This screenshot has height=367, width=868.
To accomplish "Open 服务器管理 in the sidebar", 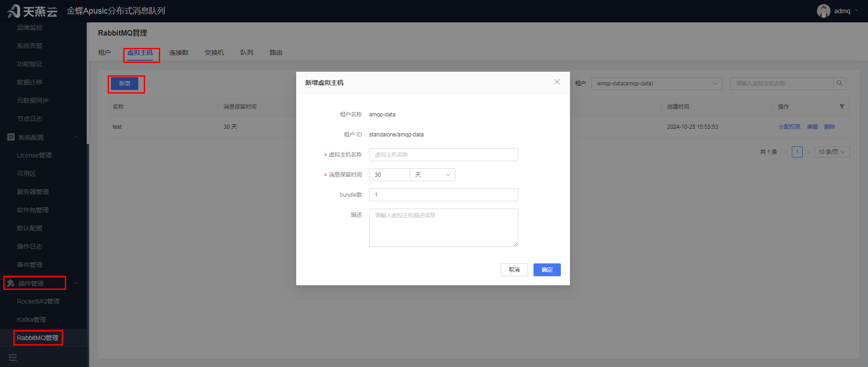I will pos(33,192).
